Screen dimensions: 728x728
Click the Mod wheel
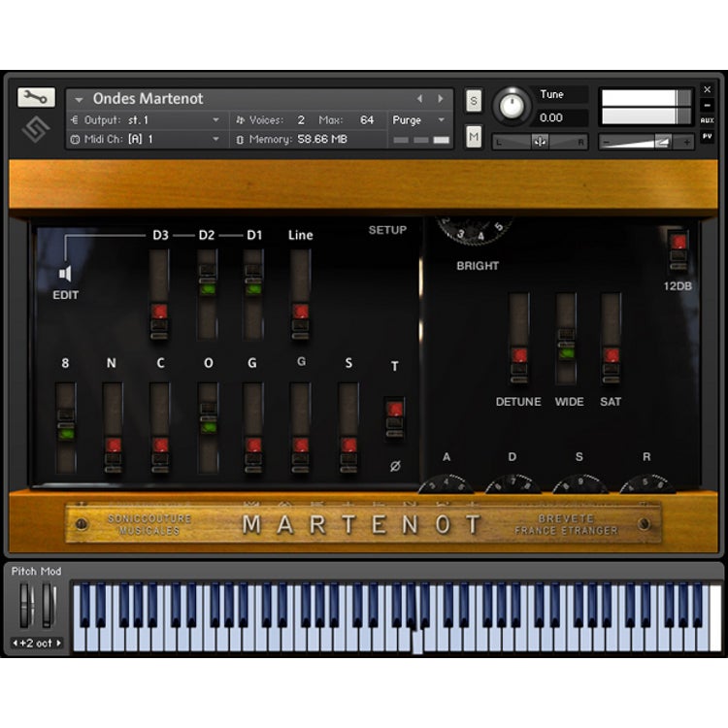click(49, 606)
